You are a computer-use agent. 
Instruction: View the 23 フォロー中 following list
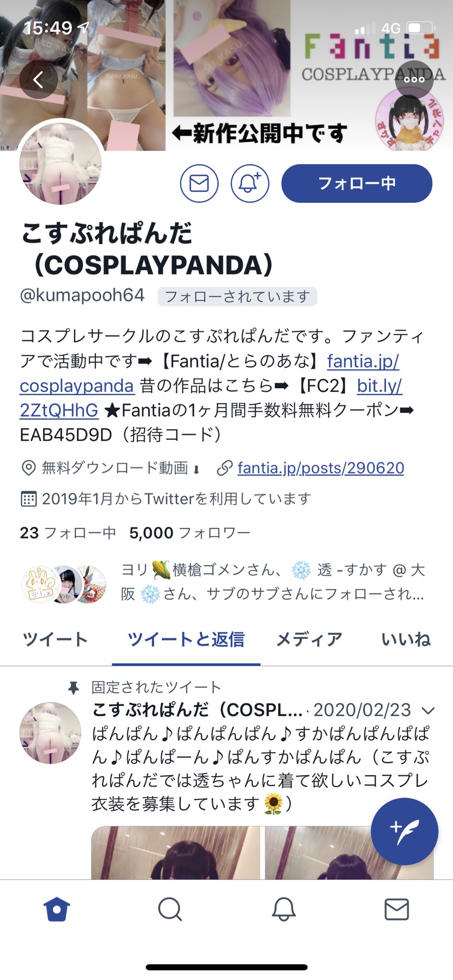(x=68, y=533)
